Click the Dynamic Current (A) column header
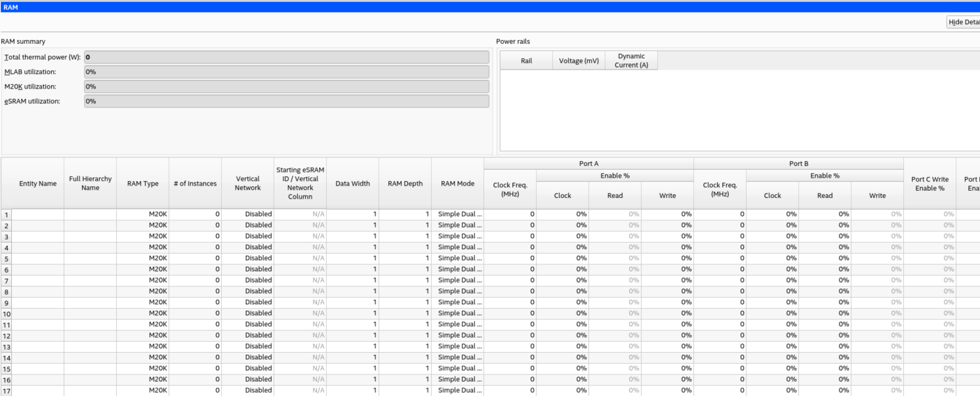Image resolution: width=980 pixels, height=396 pixels. point(631,61)
